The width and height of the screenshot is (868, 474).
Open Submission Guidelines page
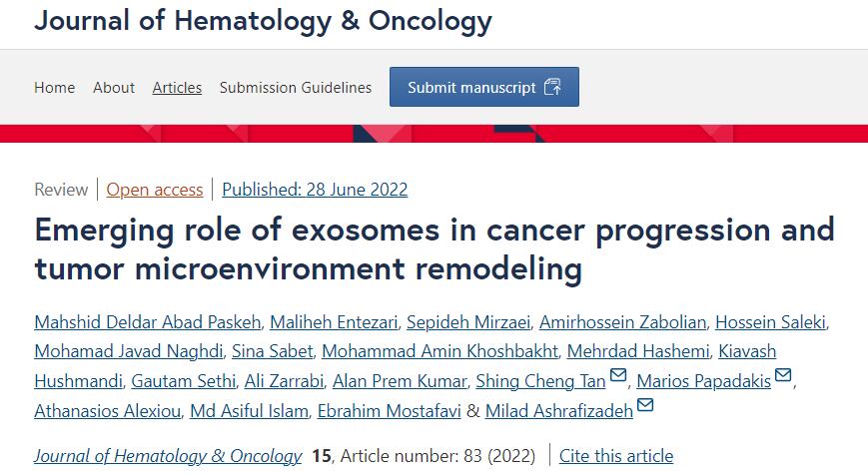296,88
